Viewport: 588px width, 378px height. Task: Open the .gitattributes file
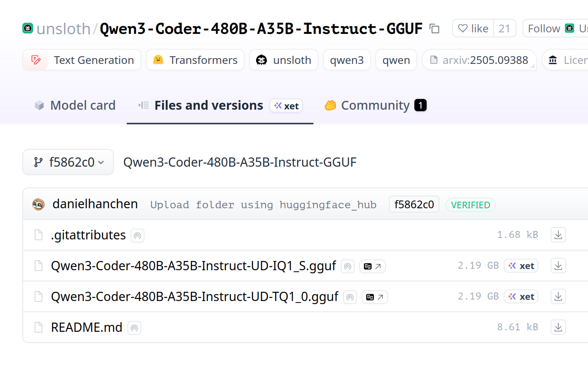coord(88,235)
